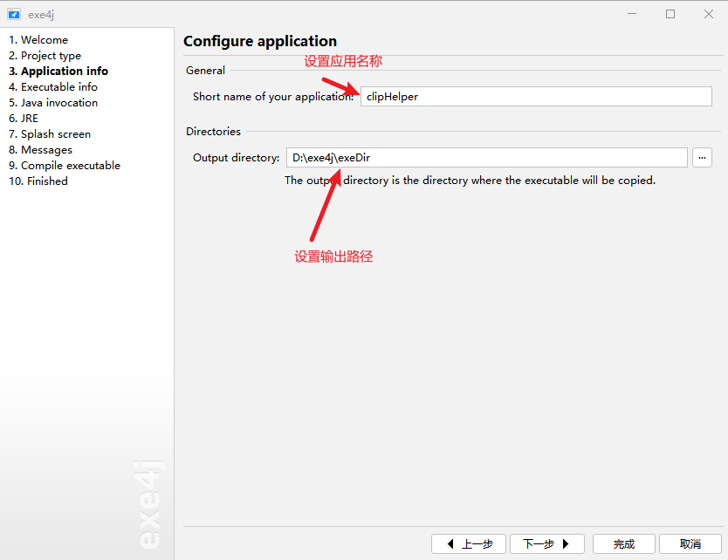Click the exe4j app icon in title bar

pyautogui.click(x=14, y=14)
